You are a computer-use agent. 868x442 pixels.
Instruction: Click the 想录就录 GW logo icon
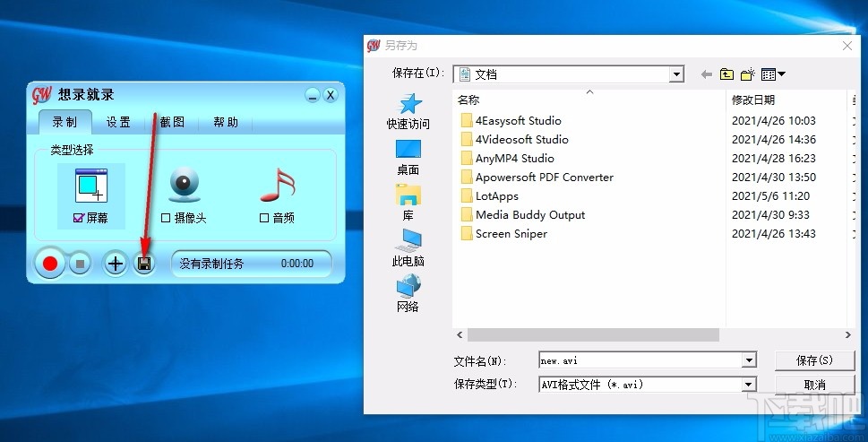pyautogui.click(x=41, y=95)
